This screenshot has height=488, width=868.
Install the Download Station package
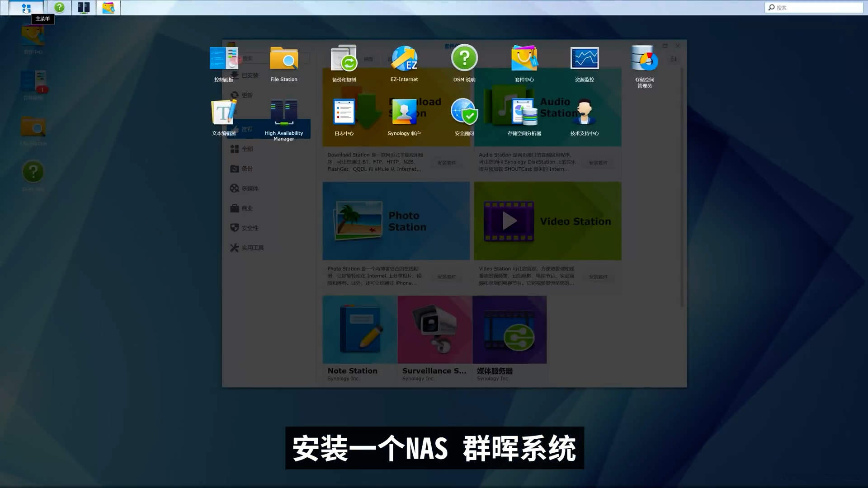447,163
